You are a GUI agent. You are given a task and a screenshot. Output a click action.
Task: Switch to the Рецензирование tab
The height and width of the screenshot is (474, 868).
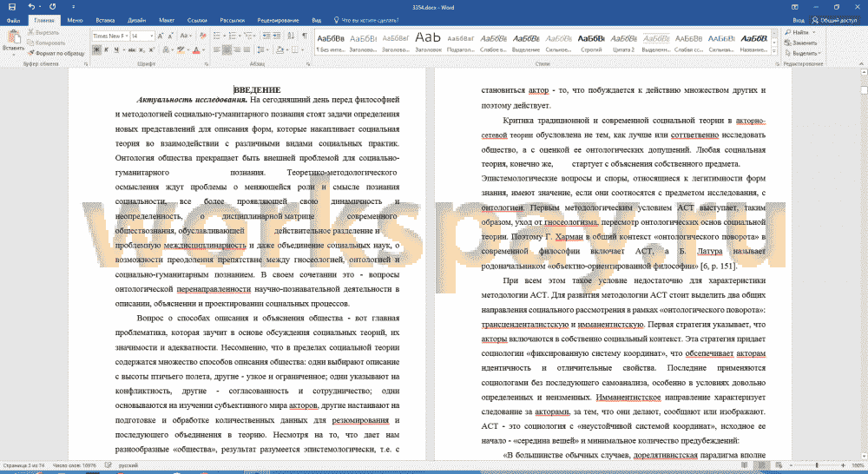(x=278, y=20)
